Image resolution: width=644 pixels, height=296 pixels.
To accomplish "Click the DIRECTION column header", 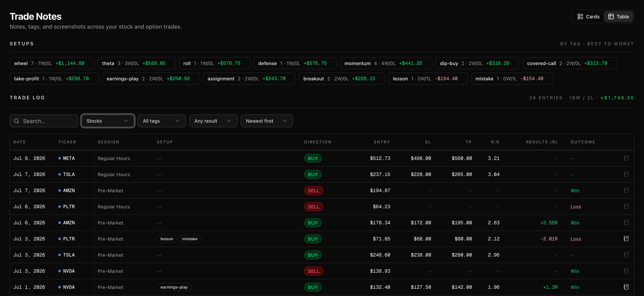I will click(318, 142).
